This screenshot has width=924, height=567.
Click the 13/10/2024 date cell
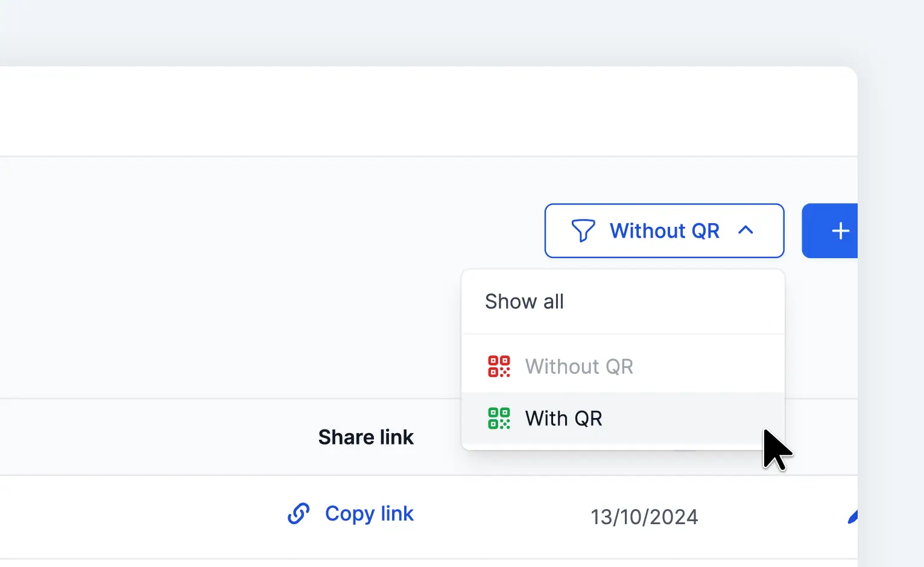(x=644, y=517)
